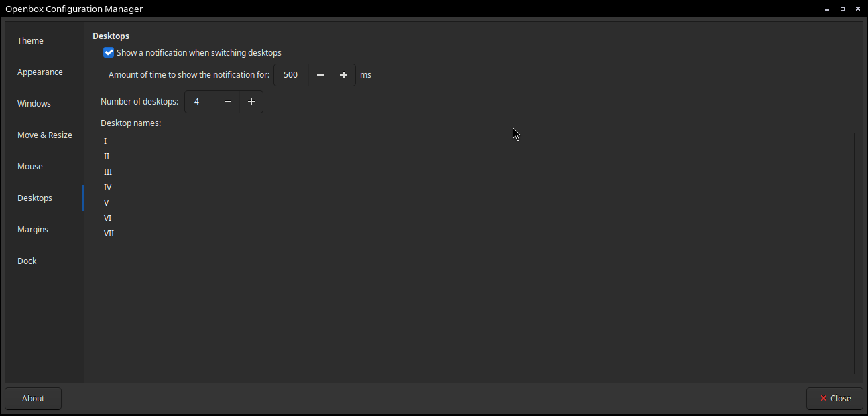Maximize the Openbox Configuration Manager window
This screenshot has height=416, width=868.
click(843, 9)
